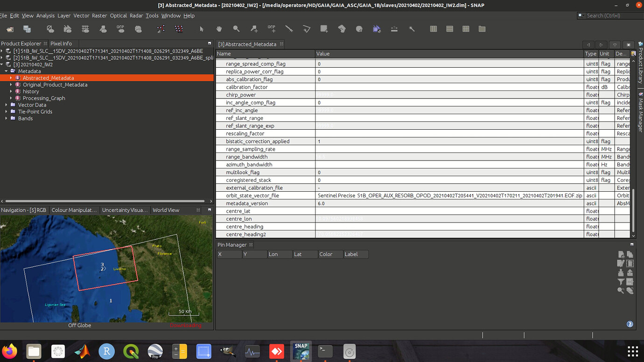Choose the arrow Selection tool
The height and width of the screenshot is (362, 644).
[x=202, y=29]
